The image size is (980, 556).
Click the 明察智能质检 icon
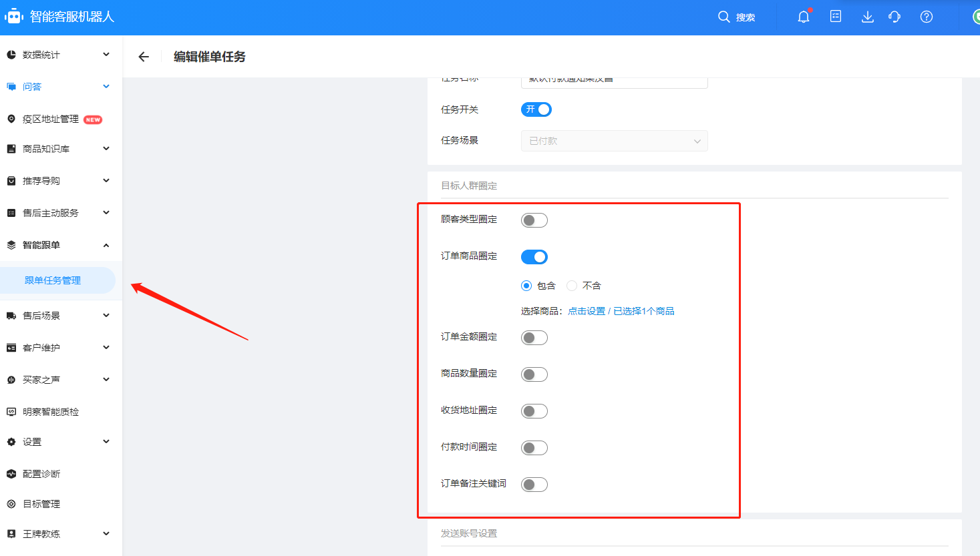coord(11,412)
